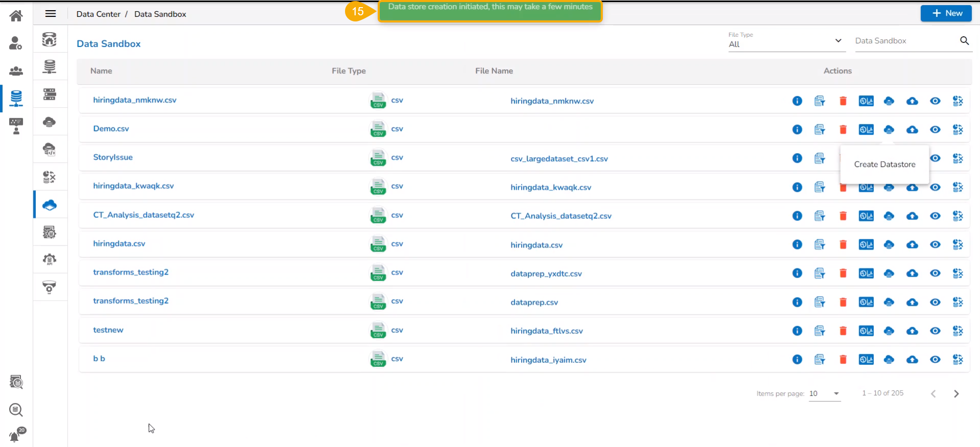The height and width of the screenshot is (447, 980).
Task: Open data preparation icon for Demo.csv
Action: coord(958,130)
